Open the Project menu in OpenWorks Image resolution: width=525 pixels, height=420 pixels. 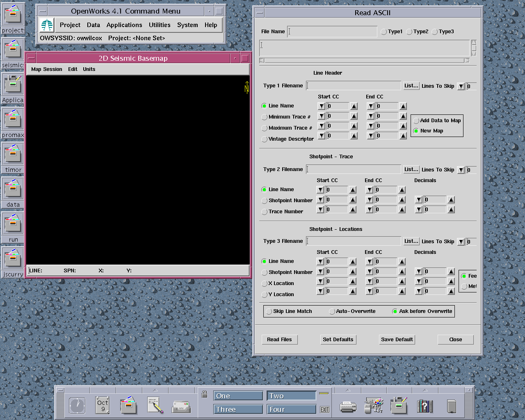coord(70,25)
